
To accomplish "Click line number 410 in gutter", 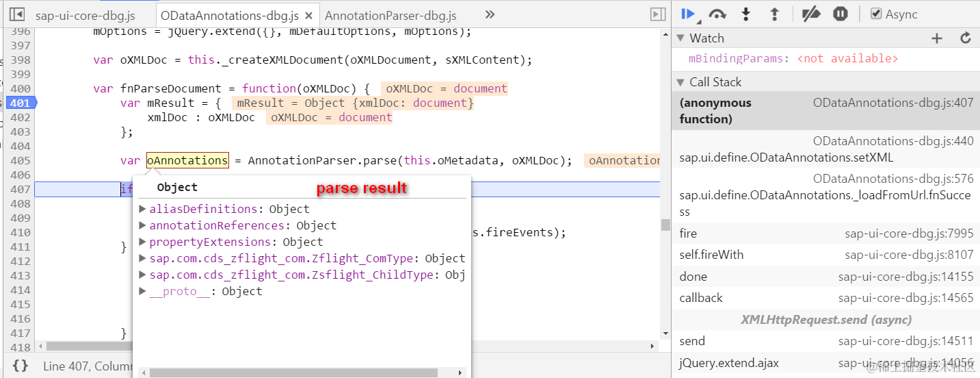I will pos(21,232).
